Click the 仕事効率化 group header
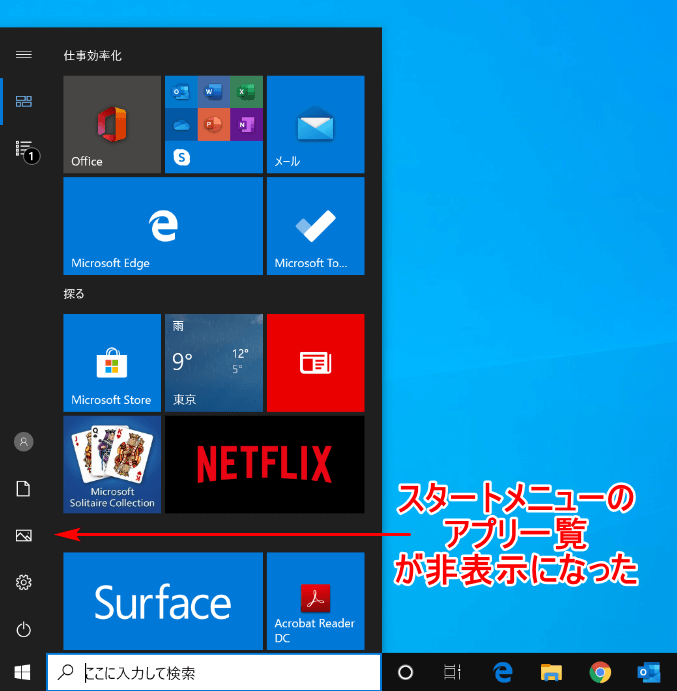Screen dimensions: 677x691 [93, 56]
